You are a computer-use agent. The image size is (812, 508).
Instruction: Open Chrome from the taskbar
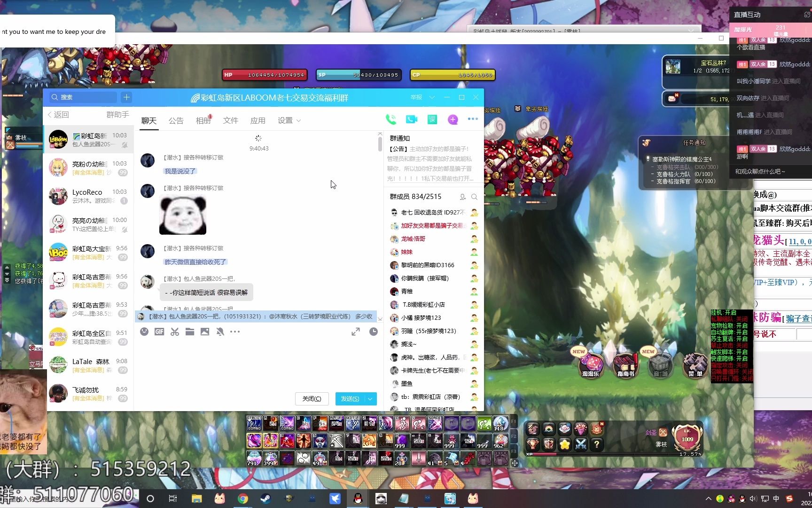click(x=242, y=499)
